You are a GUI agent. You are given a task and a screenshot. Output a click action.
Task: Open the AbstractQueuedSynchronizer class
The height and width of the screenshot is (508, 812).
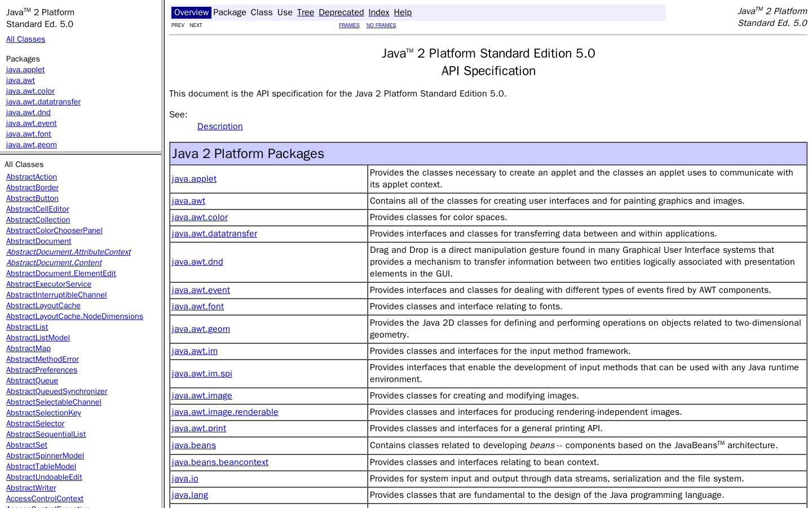tap(56, 391)
